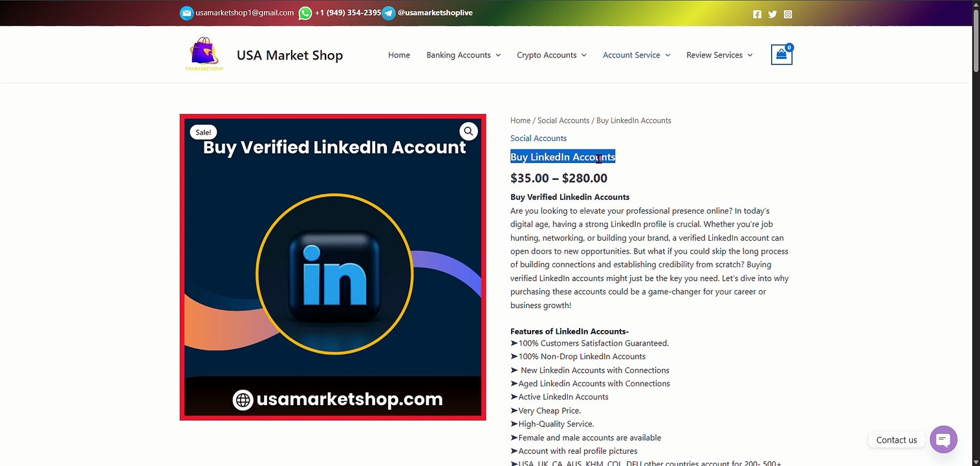Image resolution: width=980 pixels, height=466 pixels.
Task: Click the Very Cheap Price line
Action: [545, 411]
